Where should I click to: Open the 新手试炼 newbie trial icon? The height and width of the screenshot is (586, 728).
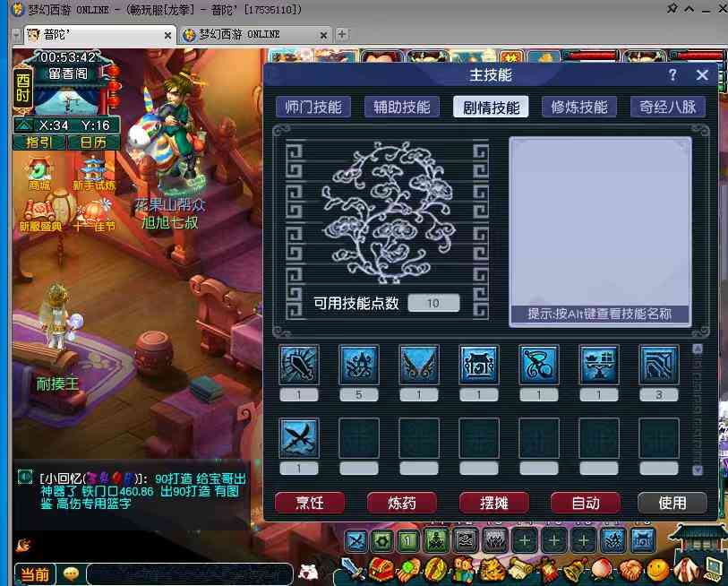[93, 175]
